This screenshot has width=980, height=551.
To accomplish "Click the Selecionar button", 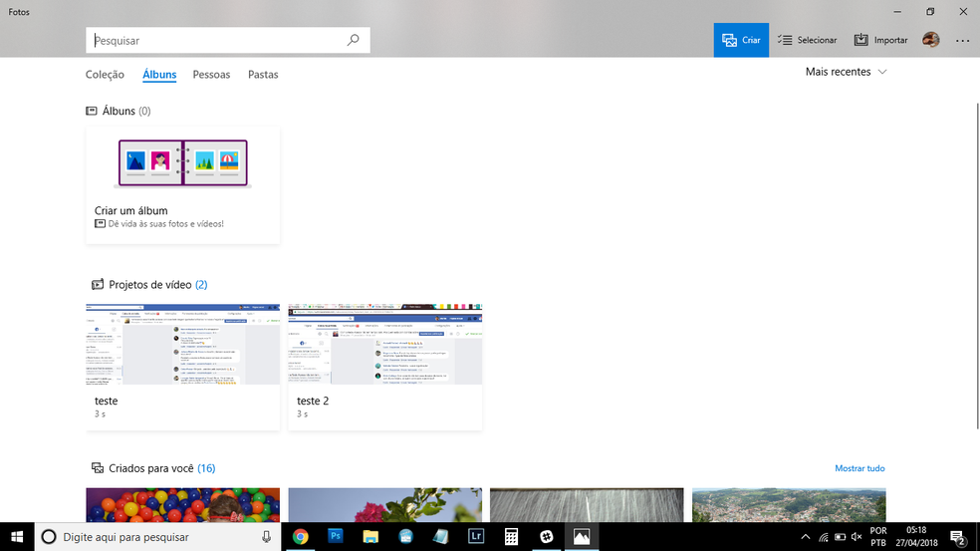I will (x=807, y=40).
